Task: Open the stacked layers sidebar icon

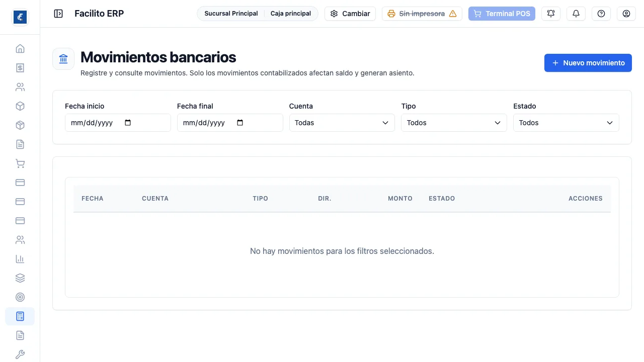Action: 20,278
